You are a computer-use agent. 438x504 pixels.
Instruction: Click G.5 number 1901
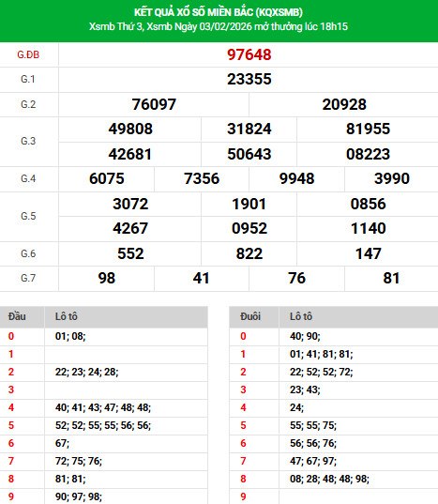point(249,204)
